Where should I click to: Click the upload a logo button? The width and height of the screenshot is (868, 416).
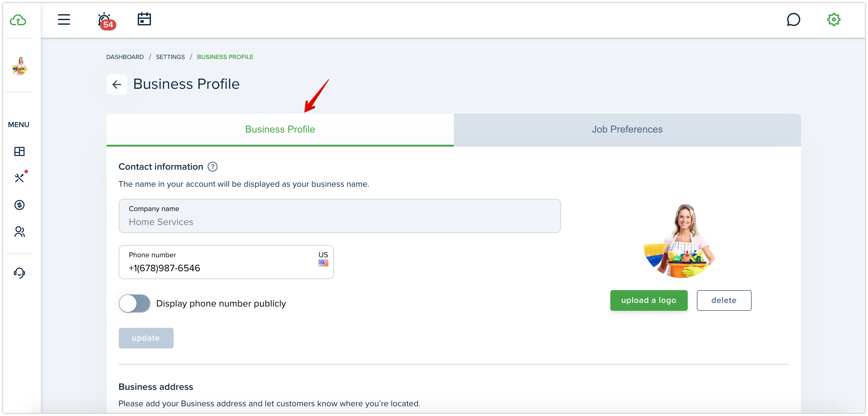(x=649, y=300)
